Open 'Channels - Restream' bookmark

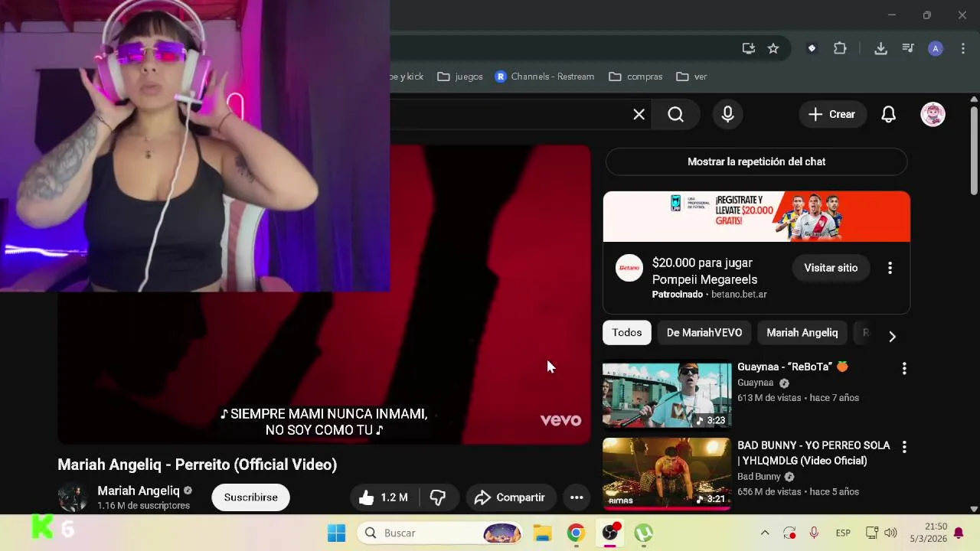pyautogui.click(x=544, y=77)
